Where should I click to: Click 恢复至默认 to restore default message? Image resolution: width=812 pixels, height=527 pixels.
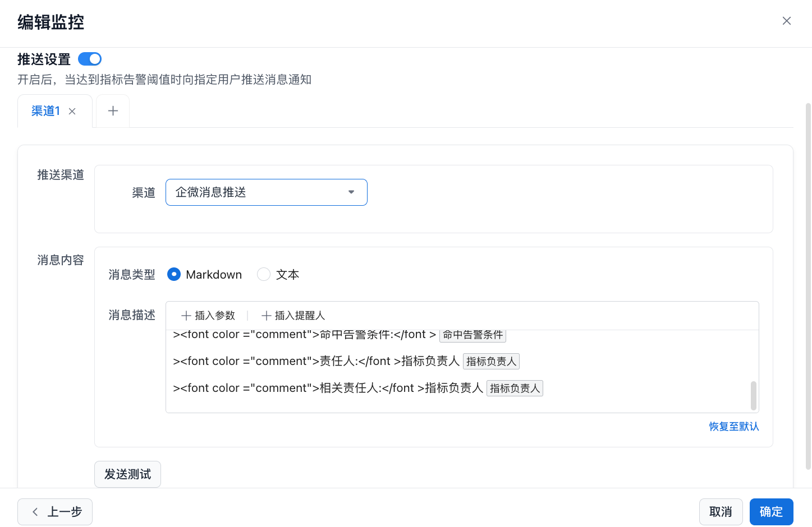(x=733, y=427)
